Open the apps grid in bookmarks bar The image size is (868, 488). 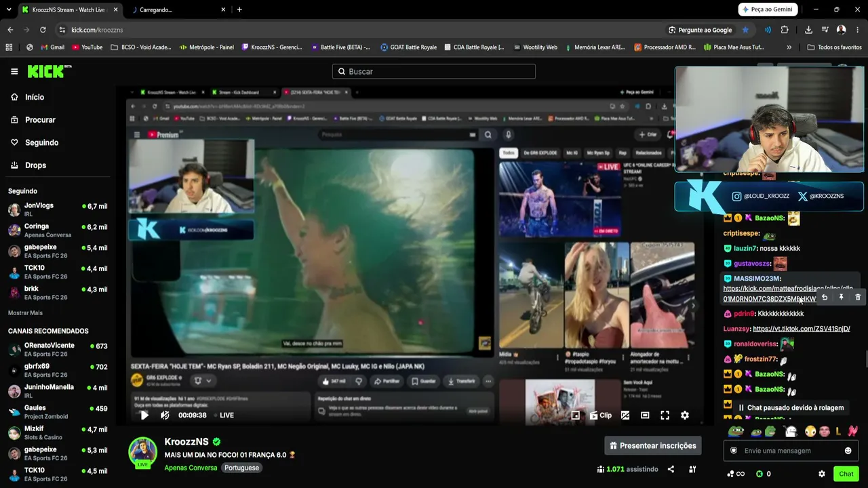point(9,47)
